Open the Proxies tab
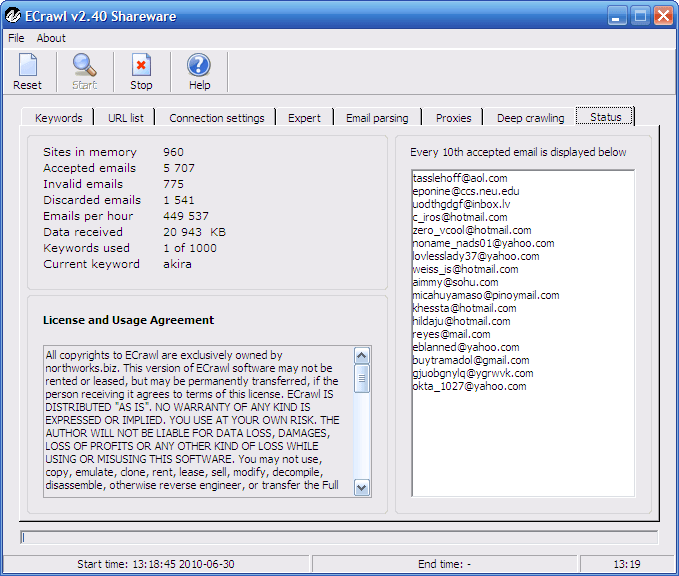The height and width of the screenshot is (576, 679). (x=454, y=118)
